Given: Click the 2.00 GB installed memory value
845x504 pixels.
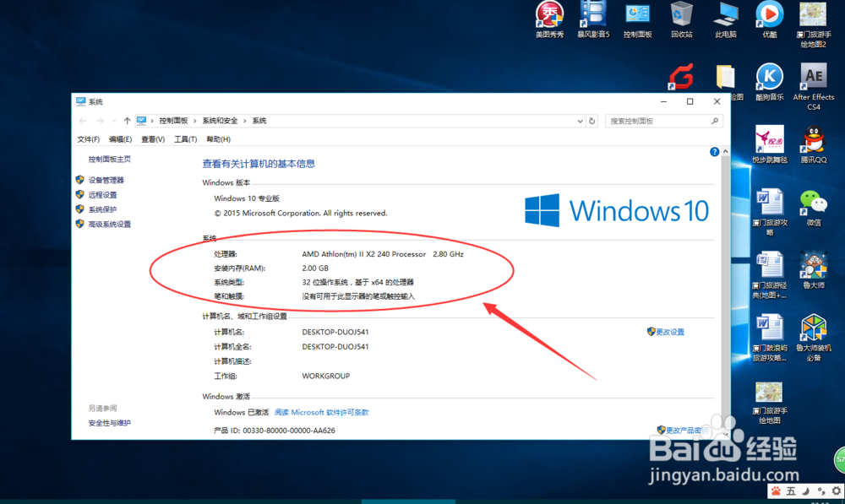Looking at the screenshot, I should 315,268.
